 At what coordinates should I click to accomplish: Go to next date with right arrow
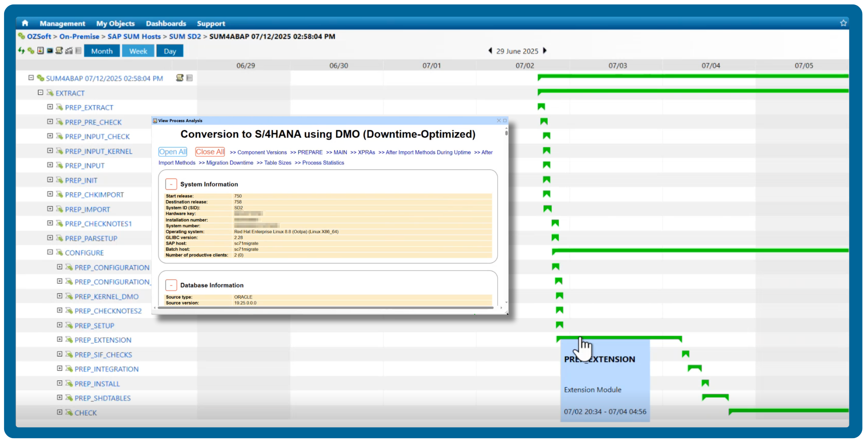[x=545, y=51]
